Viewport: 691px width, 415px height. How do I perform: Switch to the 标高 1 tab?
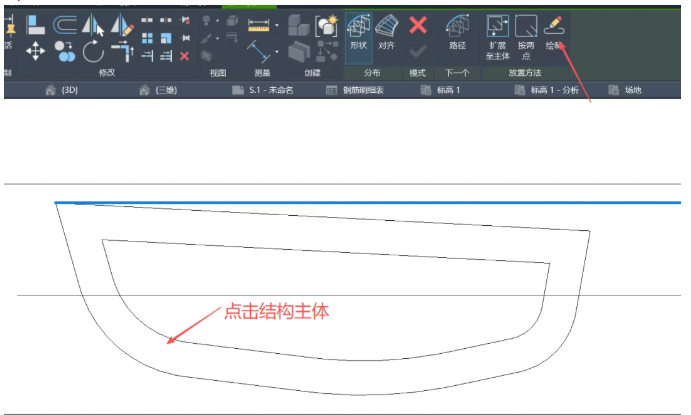[x=440, y=90]
